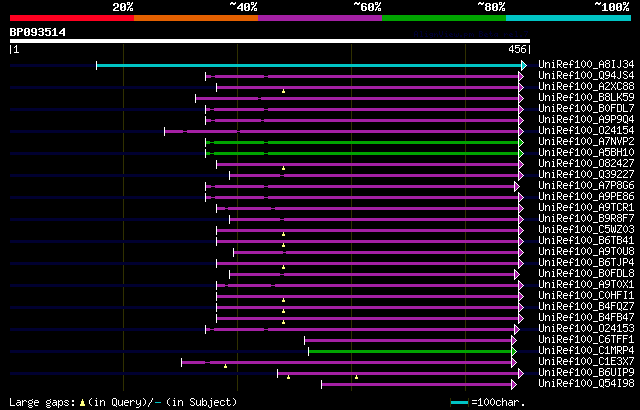The image size is (640, 410).
Task: Click the green alignment bar for A7NVP2
Action: coord(362,142)
